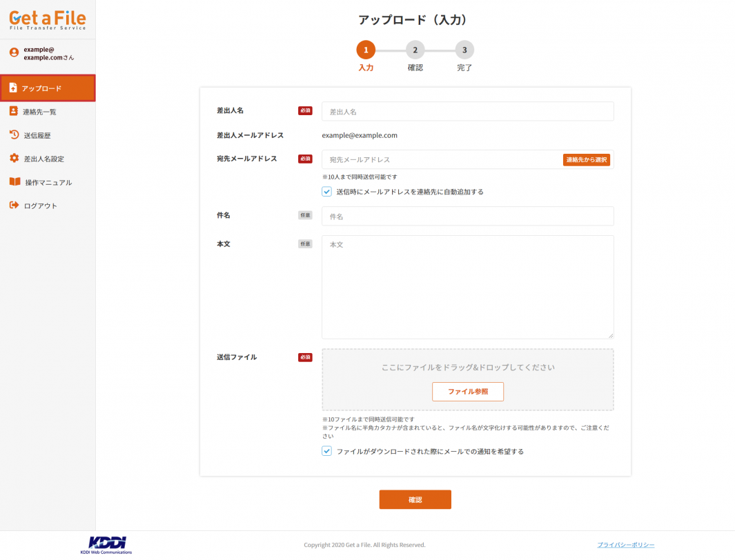The width and height of the screenshot is (735, 560).
Task: Click step 2 確認 progress circle
Action: pyautogui.click(x=415, y=50)
